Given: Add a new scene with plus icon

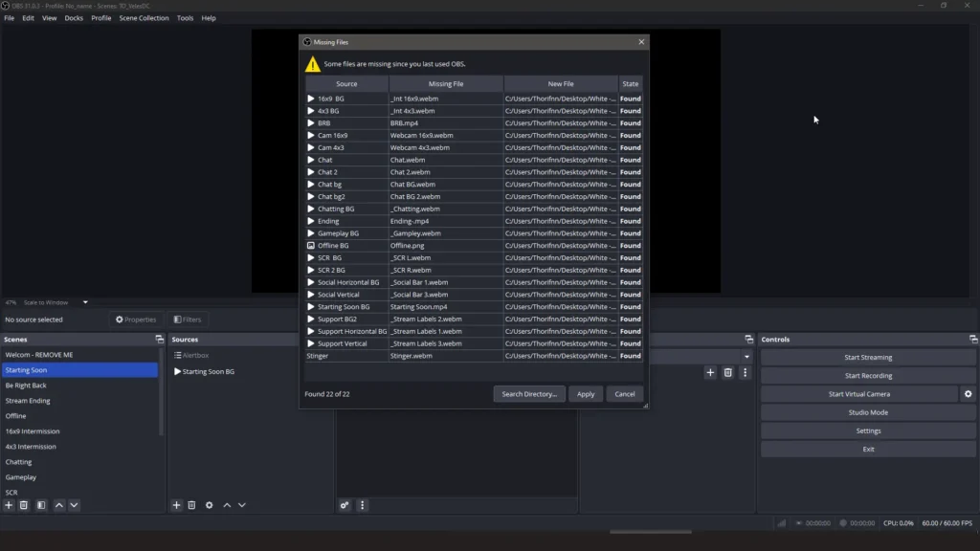Looking at the screenshot, I should tap(9, 505).
